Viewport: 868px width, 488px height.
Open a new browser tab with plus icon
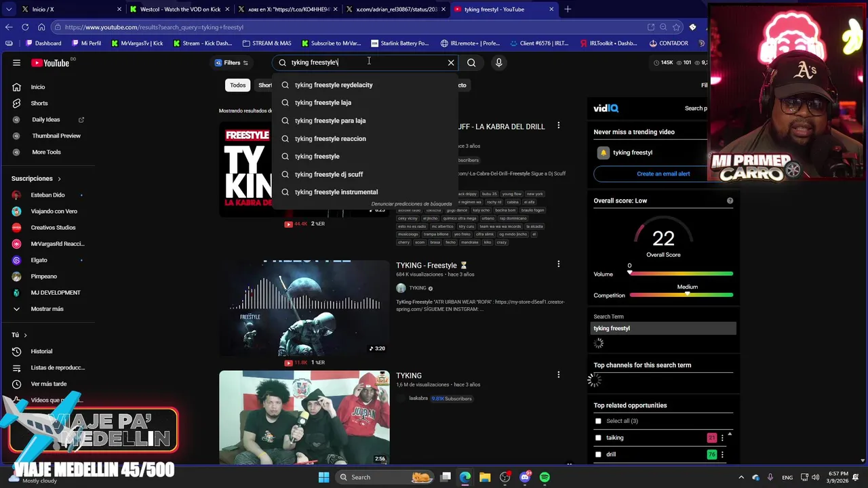tap(568, 9)
